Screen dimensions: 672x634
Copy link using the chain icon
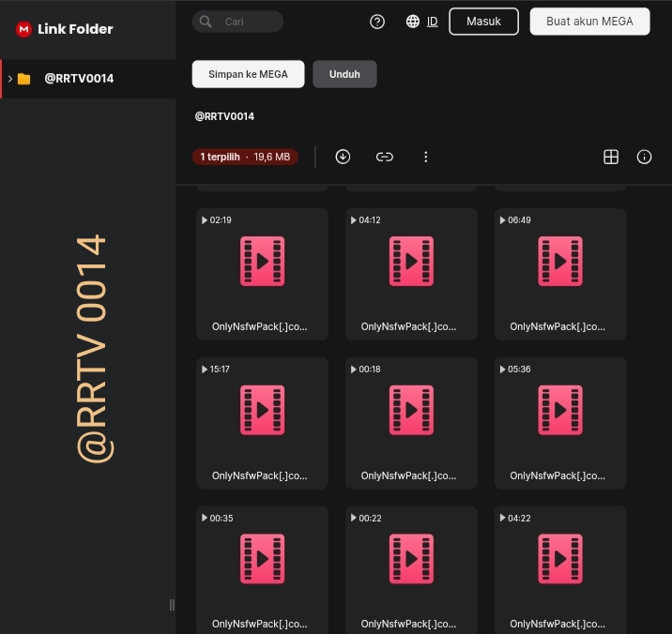point(385,157)
